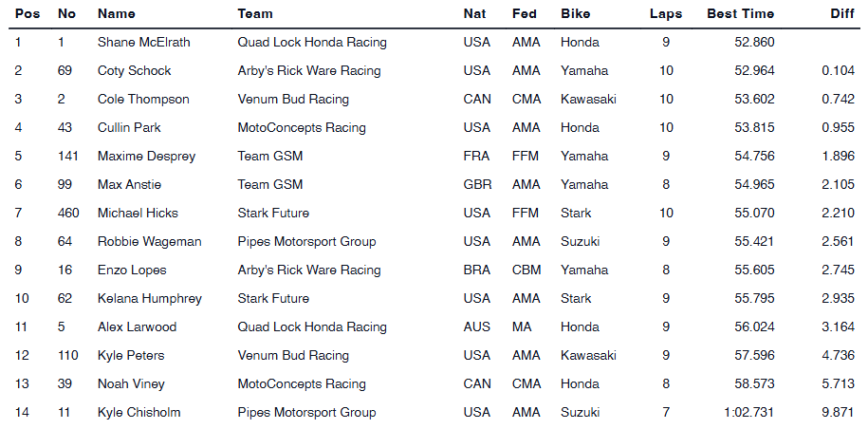868x429 pixels.
Task: Click the Team column header
Action: click(x=255, y=14)
